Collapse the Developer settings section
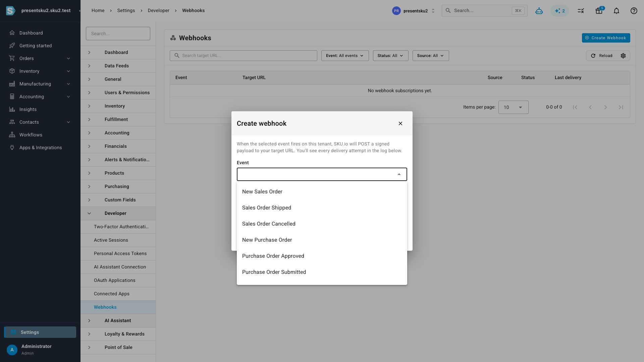Viewport: 644px width, 362px height. (89, 213)
